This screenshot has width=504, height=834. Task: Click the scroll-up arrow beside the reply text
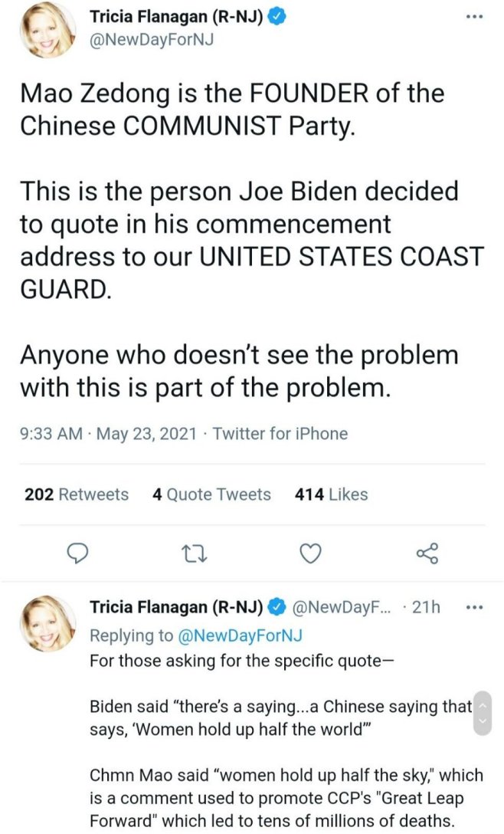(x=483, y=706)
